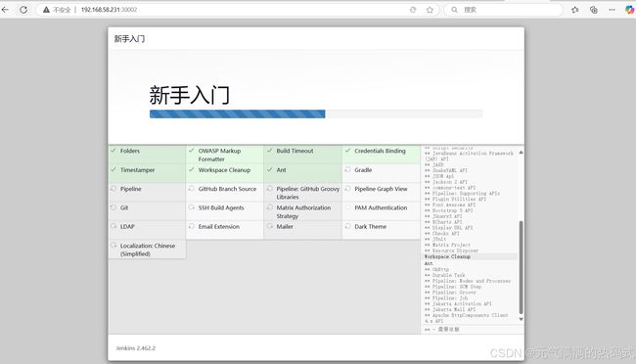Click the "Matrix Authorization Strategy" plugin name
Image resolution: width=636 pixels, height=364 pixels.
(x=303, y=211)
